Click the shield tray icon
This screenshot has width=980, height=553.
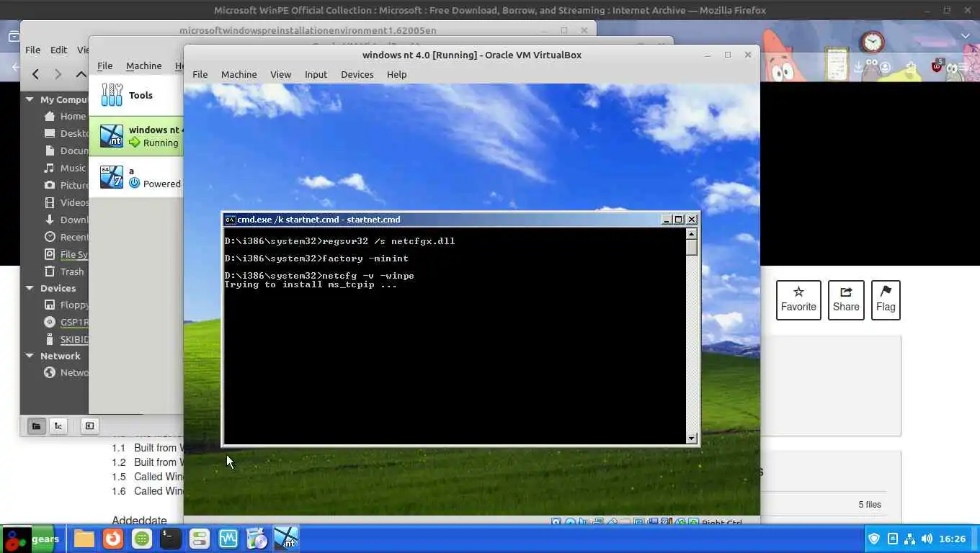[875, 539]
